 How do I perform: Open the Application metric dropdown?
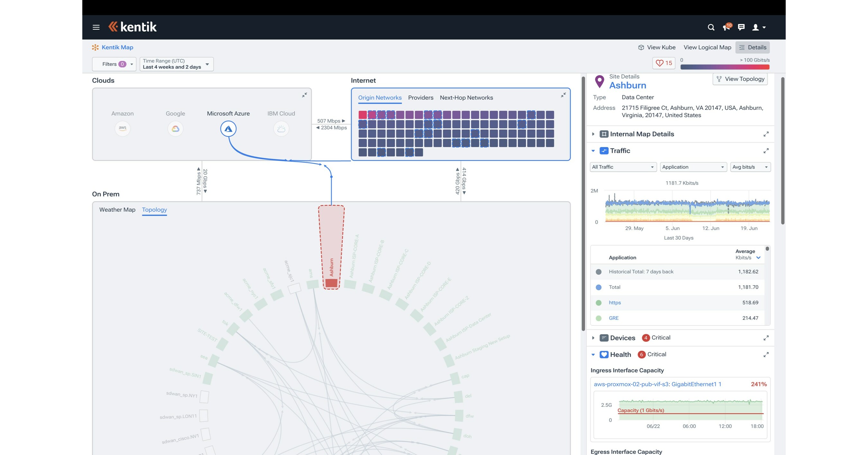(x=693, y=167)
